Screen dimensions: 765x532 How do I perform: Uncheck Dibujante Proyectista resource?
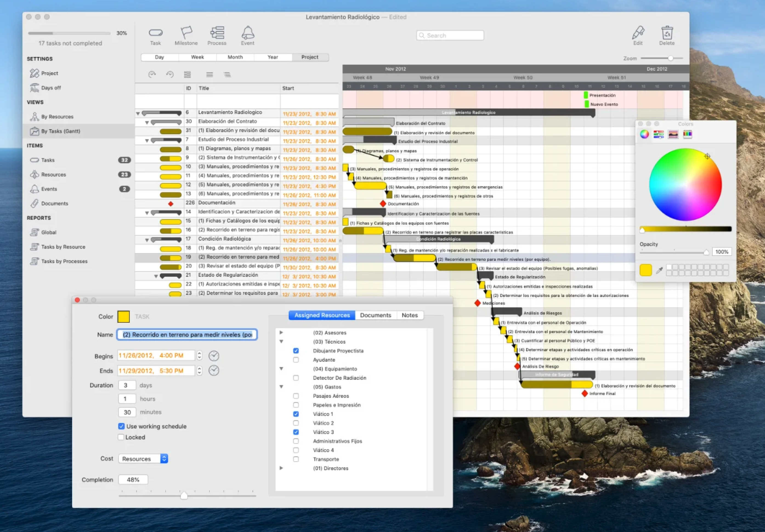coord(296,351)
